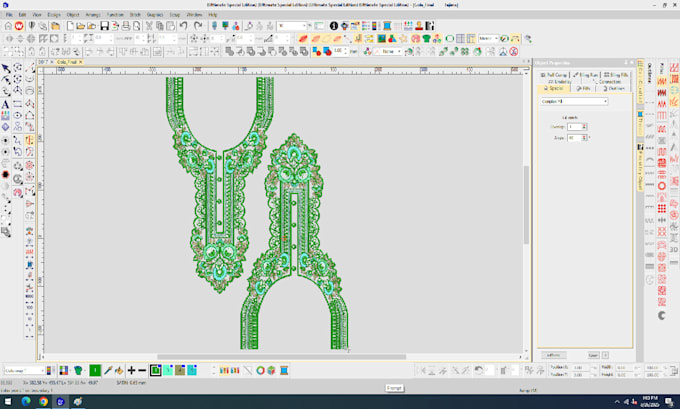The image size is (680, 409).
Task: Click the Cut scissors icon
Action: point(149,26)
